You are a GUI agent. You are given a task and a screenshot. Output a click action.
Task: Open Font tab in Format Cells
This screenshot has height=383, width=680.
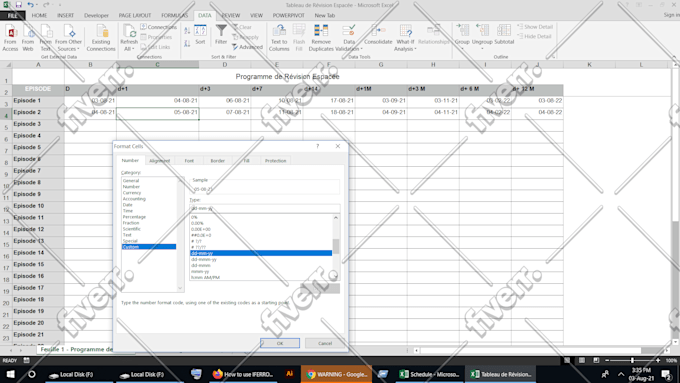point(189,161)
